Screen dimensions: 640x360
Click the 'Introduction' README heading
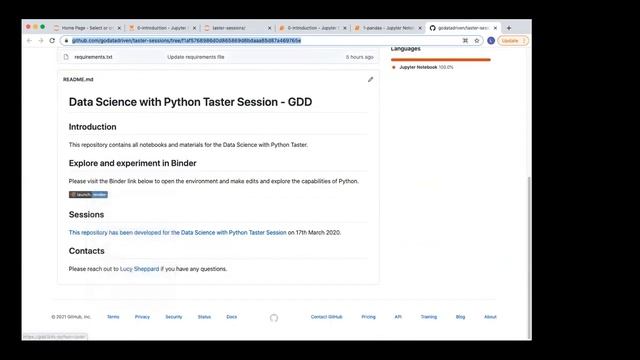click(93, 127)
